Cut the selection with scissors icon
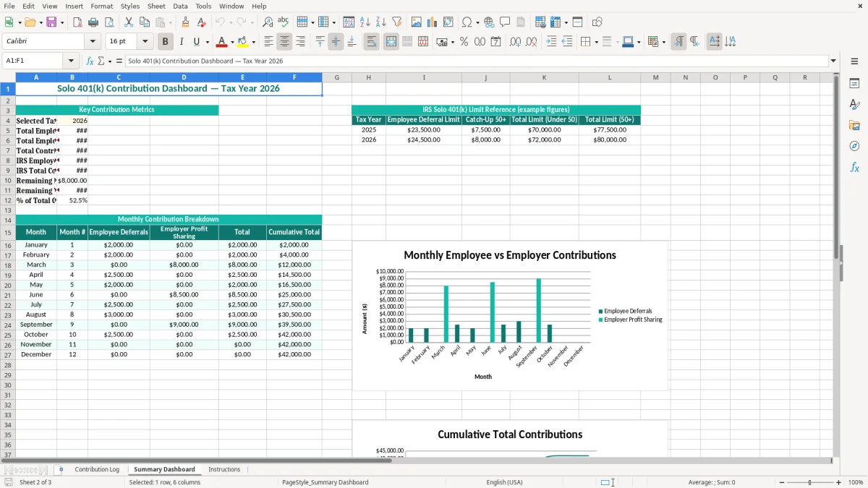This screenshot has width=868, height=488. pyautogui.click(x=129, y=22)
